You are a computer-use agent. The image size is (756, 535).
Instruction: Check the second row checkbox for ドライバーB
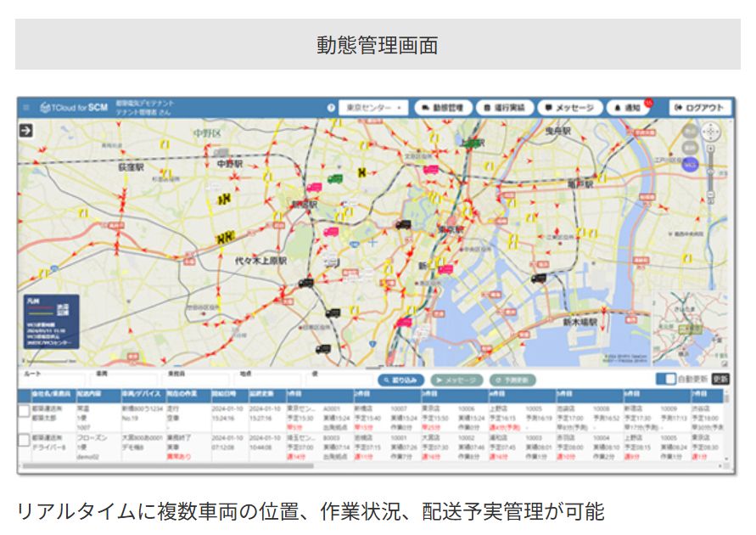(x=24, y=441)
